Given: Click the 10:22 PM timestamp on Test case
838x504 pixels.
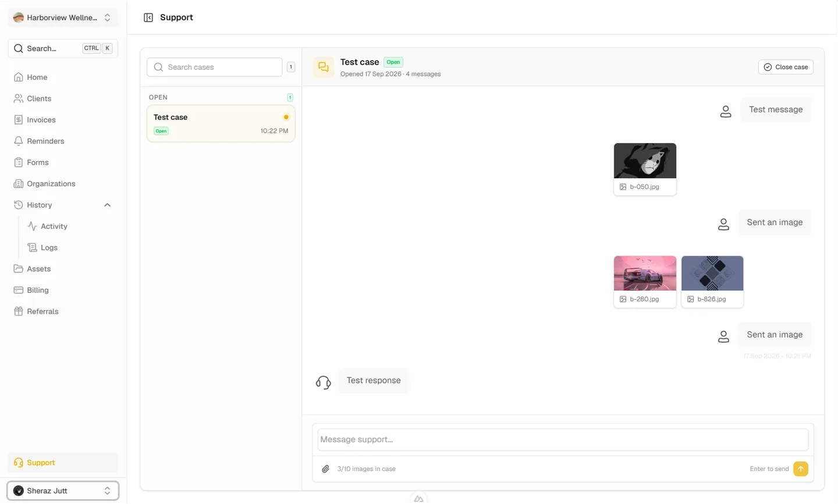Looking at the screenshot, I should (x=274, y=131).
